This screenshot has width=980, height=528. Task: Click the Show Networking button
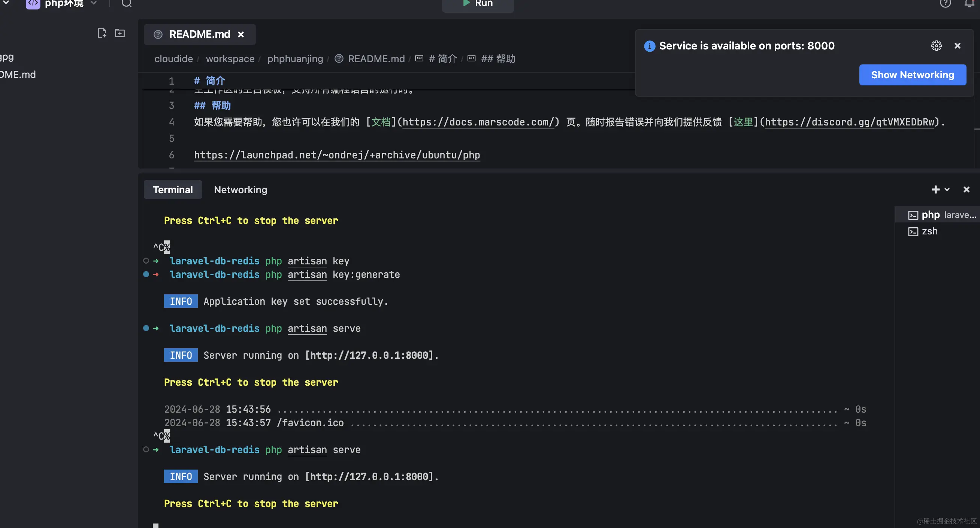coord(912,75)
